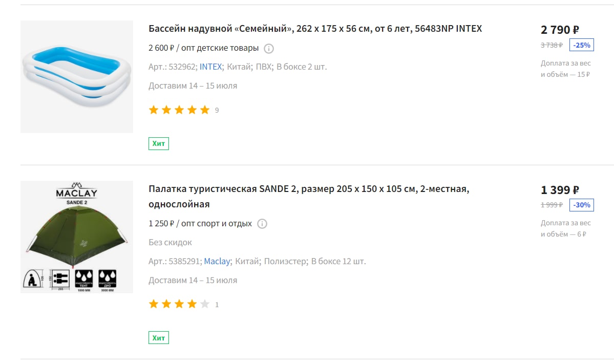Click the review count 9 beside the stars
The image size is (614, 364).
(217, 111)
